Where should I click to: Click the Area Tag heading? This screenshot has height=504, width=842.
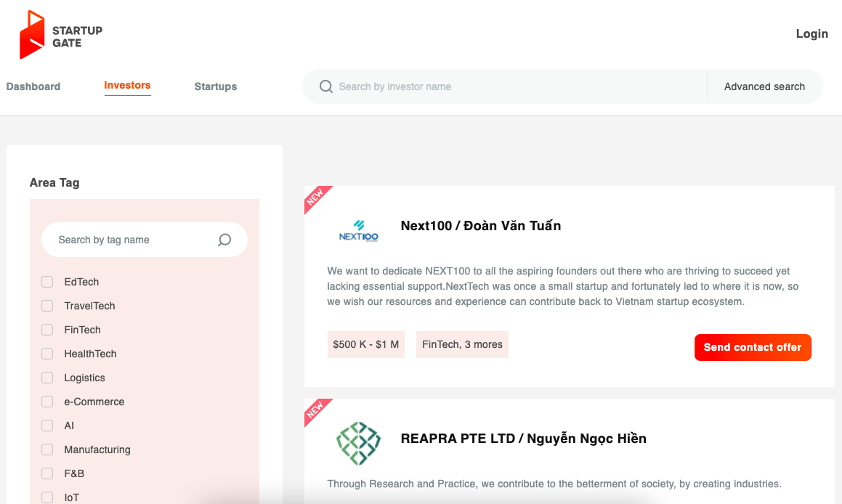(54, 182)
